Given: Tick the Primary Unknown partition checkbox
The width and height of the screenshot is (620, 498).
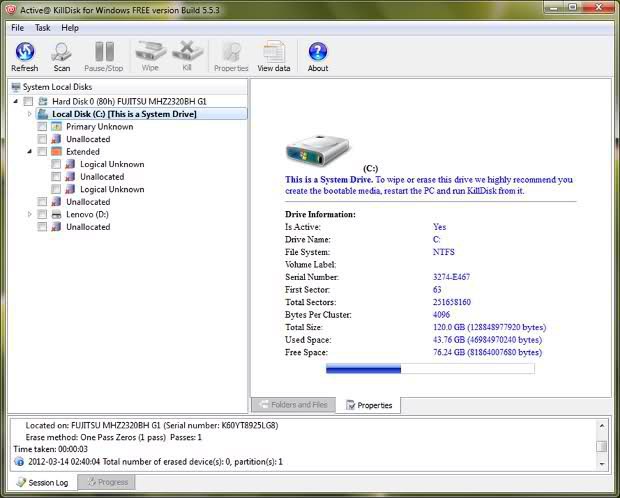Looking at the screenshot, I should [42, 127].
